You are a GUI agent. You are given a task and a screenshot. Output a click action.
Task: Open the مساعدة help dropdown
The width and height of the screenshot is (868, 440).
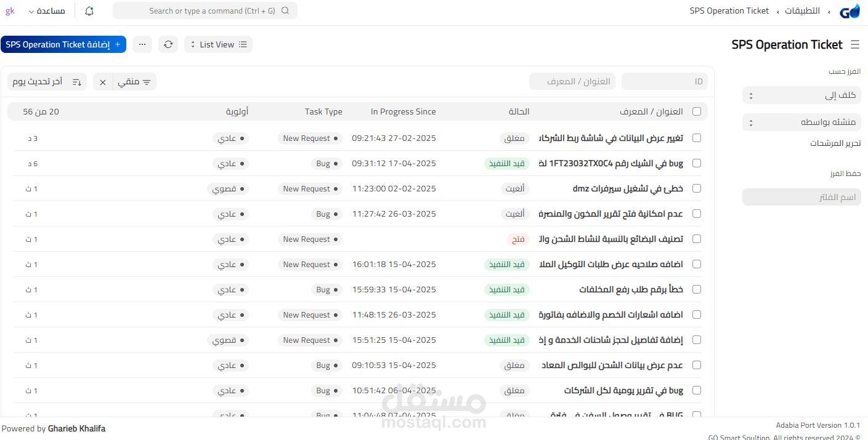pos(47,11)
